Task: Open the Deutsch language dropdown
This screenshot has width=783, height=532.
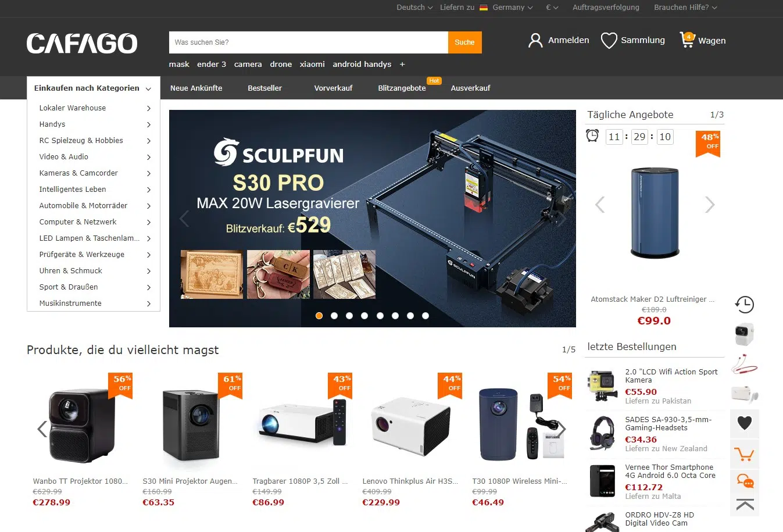Action: [x=414, y=8]
